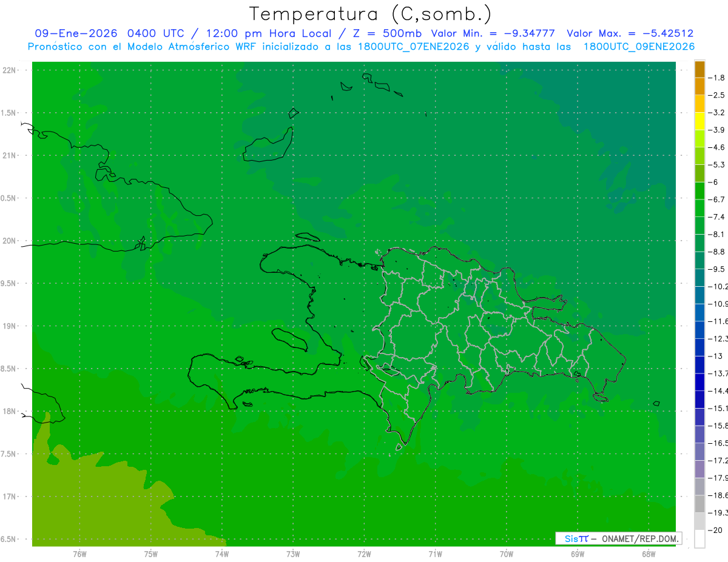This screenshot has height=562, width=728.
Task: Click the "71W" longitude label
Action: click(435, 554)
